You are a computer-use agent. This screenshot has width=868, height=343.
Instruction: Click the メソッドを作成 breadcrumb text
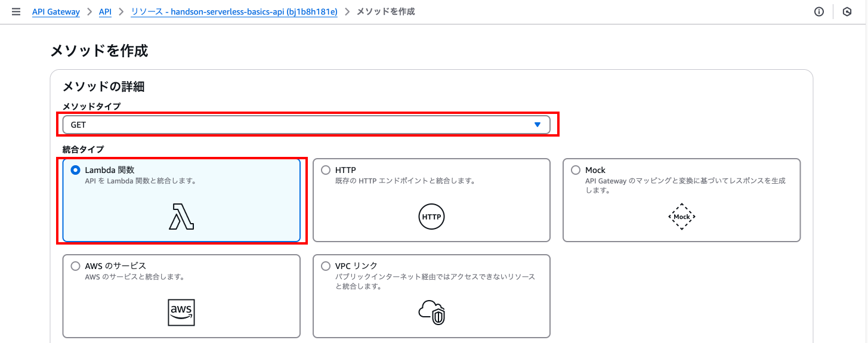tap(385, 12)
